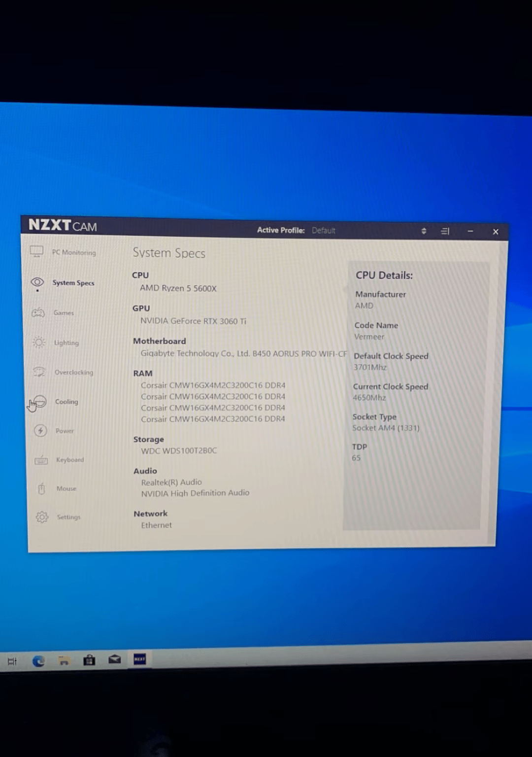This screenshot has width=532, height=757.
Task: Open the menu lines icon in title bar
Action: (x=445, y=231)
